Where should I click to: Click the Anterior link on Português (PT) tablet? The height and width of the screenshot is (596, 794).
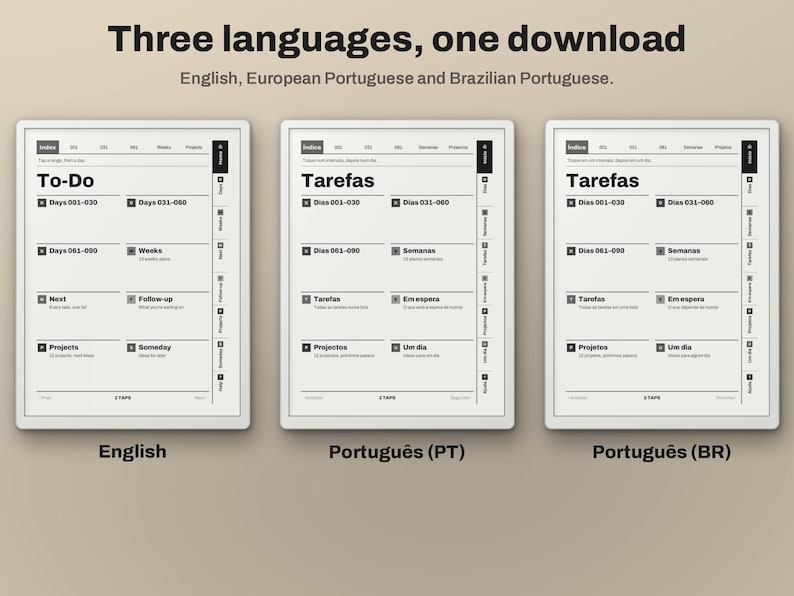pyautogui.click(x=312, y=398)
